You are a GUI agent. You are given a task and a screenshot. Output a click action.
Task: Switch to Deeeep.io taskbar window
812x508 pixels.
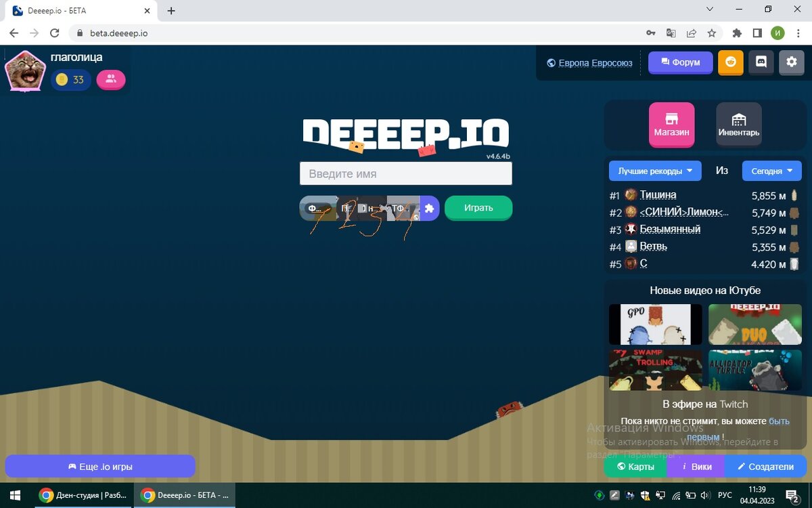pos(185,495)
